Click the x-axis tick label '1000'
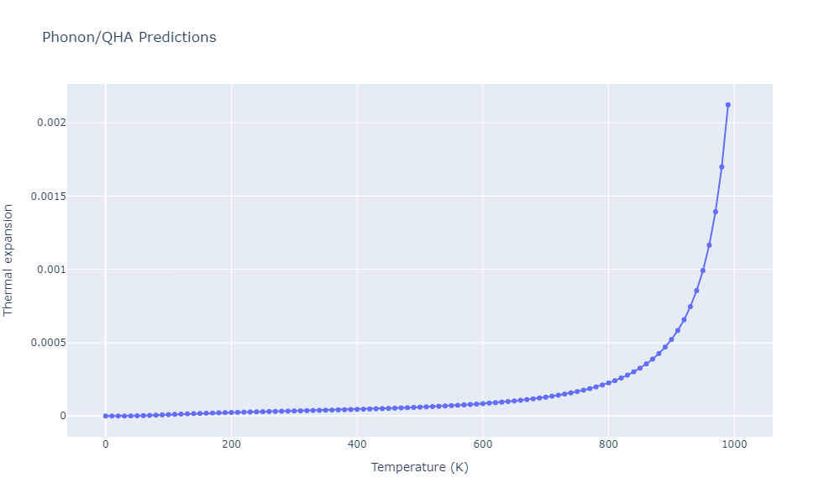 [x=734, y=444]
